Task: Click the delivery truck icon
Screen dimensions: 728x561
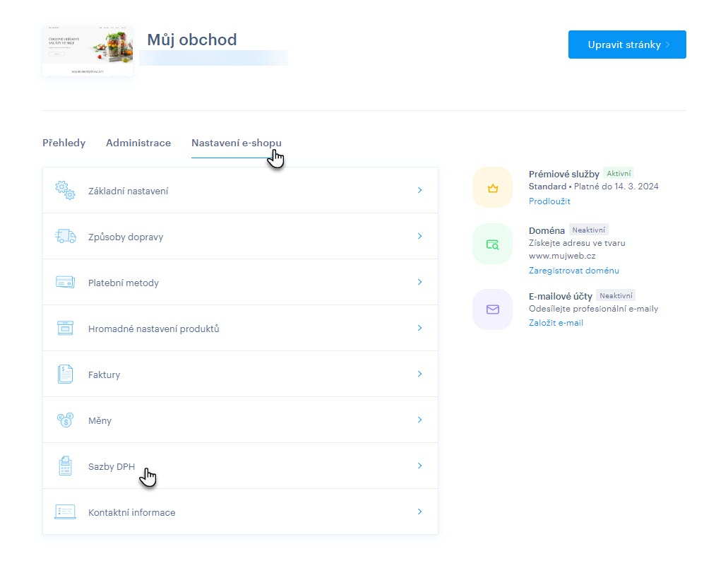Action: [x=65, y=237]
